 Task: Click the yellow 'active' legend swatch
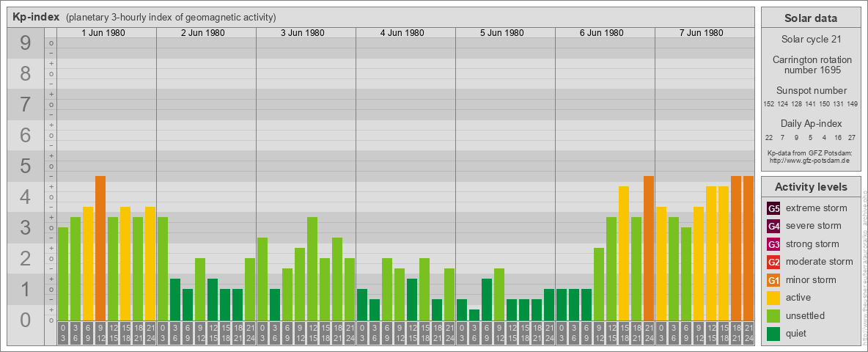773,298
